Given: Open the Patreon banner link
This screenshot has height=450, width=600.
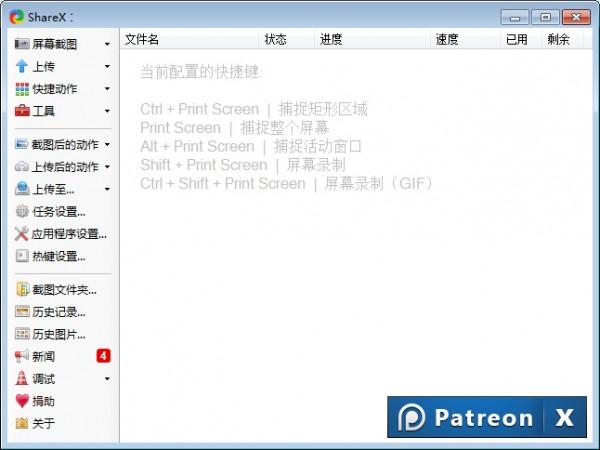Looking at the screenshot, I should (465, 417).
